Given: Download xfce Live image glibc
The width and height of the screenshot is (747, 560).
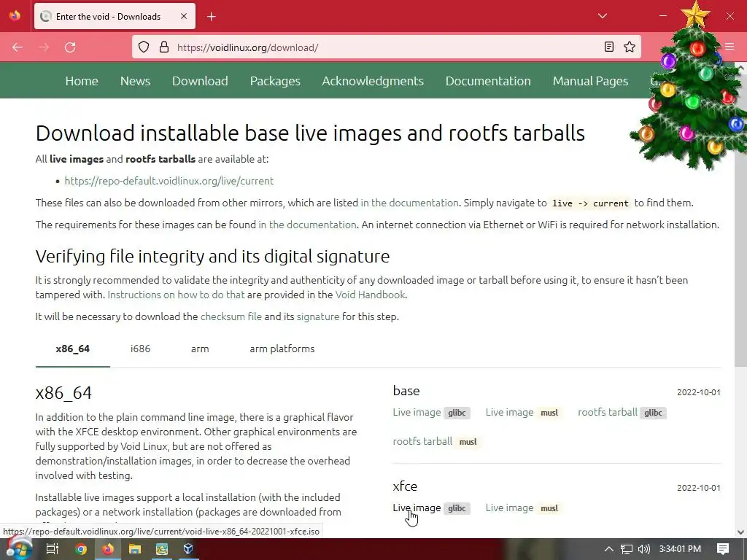Looking at the screenshot, I should click(x=432, y=508).
